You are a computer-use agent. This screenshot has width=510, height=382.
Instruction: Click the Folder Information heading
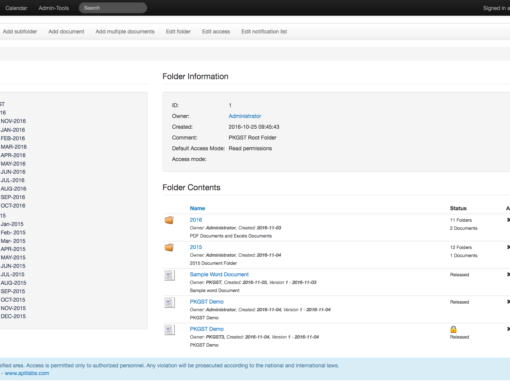click(195, 76)
